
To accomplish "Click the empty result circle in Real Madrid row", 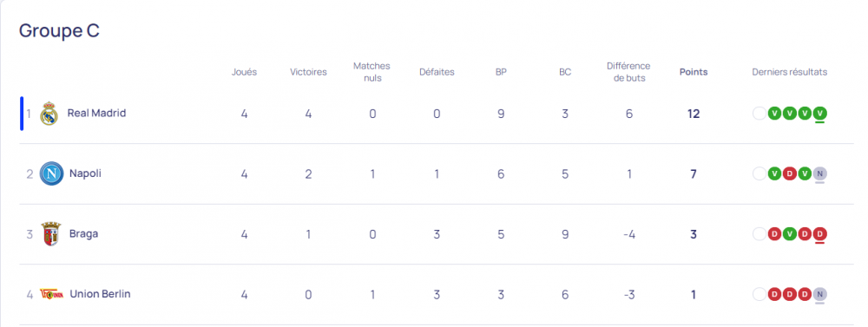I will [759, 114].
